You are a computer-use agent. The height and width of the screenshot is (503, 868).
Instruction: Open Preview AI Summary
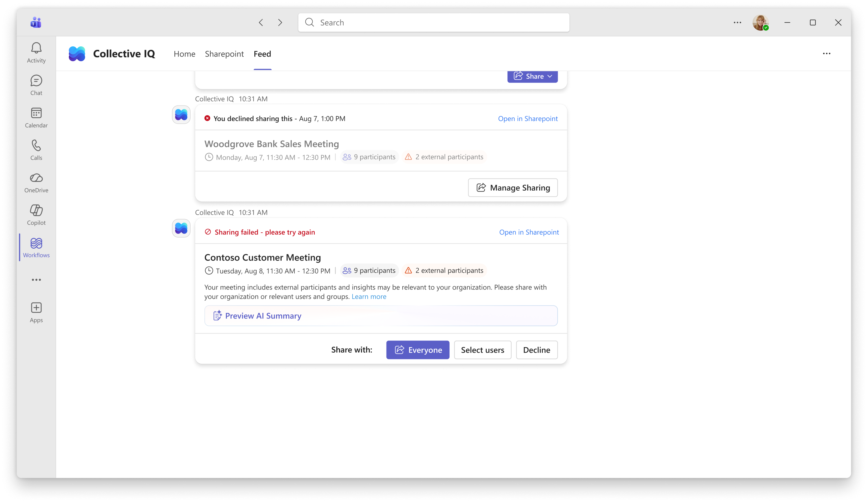381,316
